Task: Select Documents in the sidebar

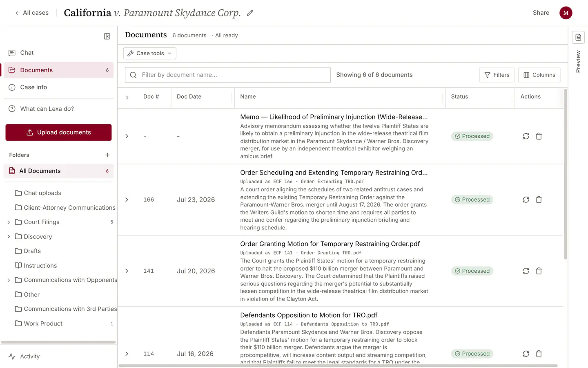Action: (58, 70)
